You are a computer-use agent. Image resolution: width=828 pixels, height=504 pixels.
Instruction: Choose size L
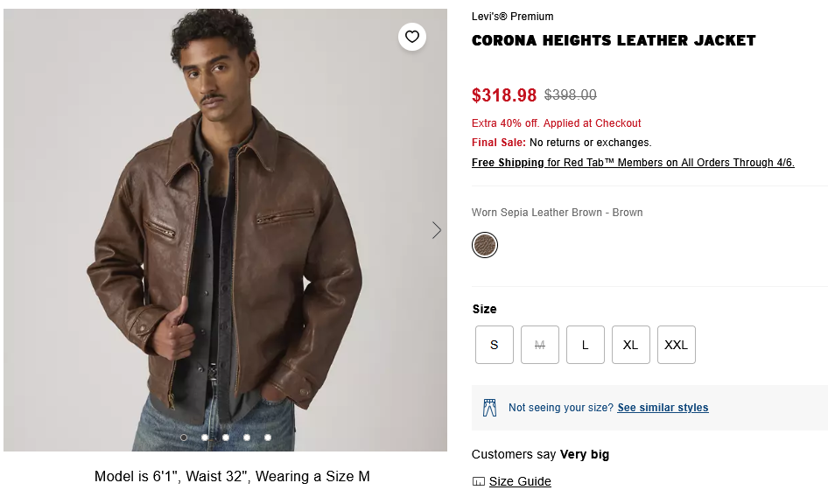click(586, 345)
